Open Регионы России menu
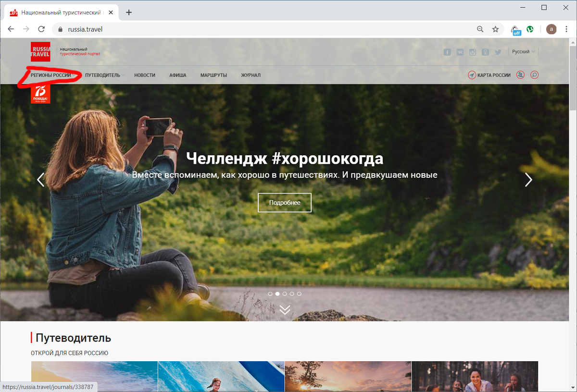The height and width of the screenshot is (392, 577). tap(50, 75)
